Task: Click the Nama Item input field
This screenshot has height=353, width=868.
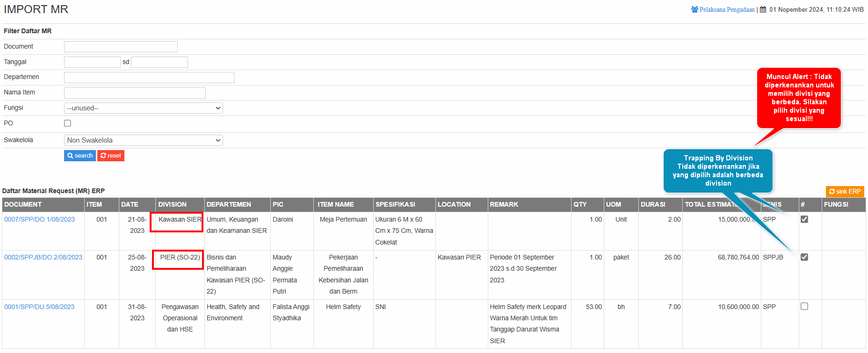Action: 135,93
